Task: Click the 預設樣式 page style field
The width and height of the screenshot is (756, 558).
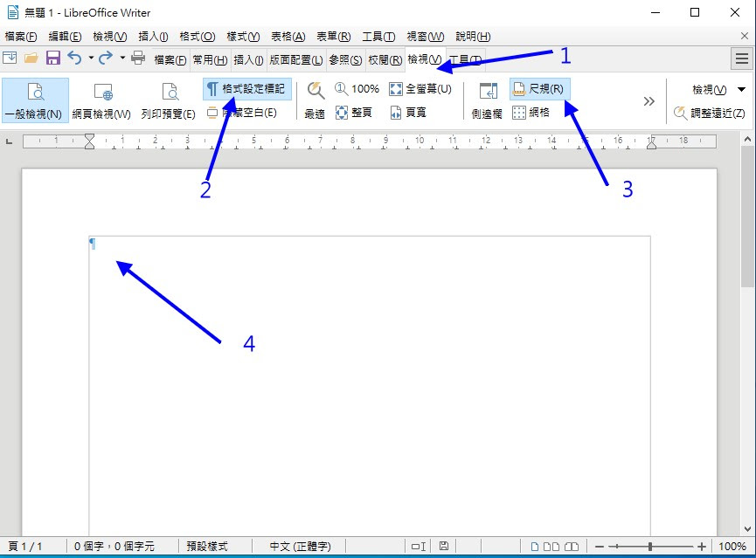Action: [x=207, y=547]
